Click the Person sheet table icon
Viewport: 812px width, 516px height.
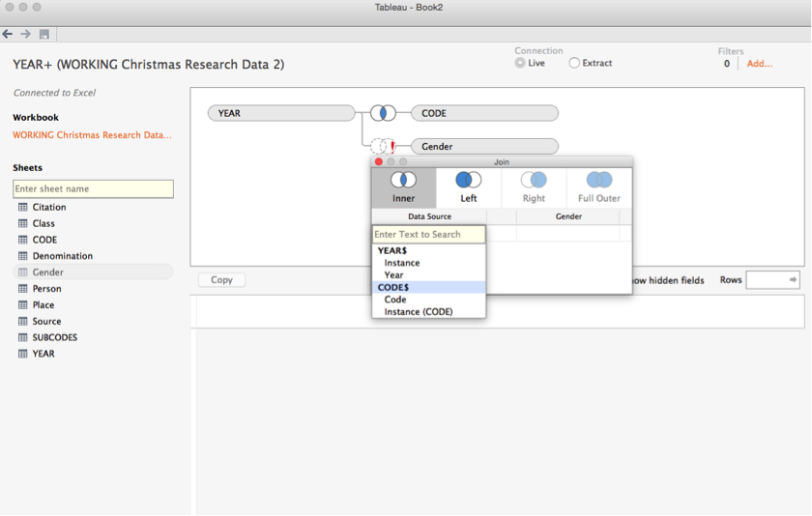coord(23,288)
